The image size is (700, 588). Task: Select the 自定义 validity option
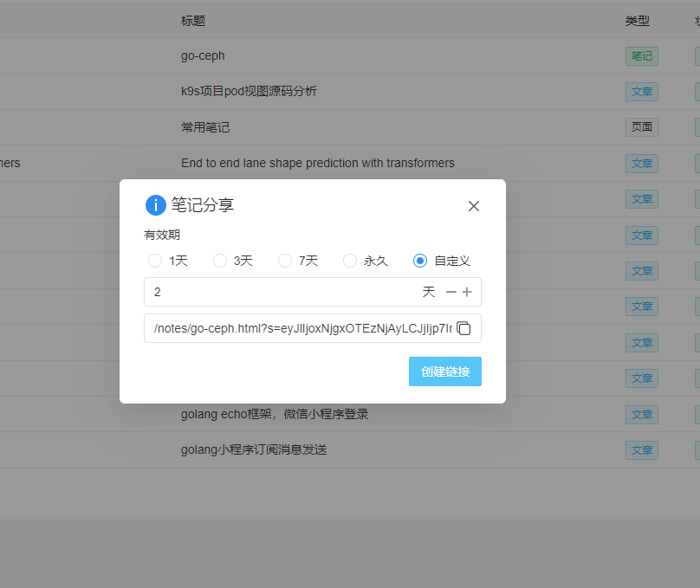click(442, 261)
